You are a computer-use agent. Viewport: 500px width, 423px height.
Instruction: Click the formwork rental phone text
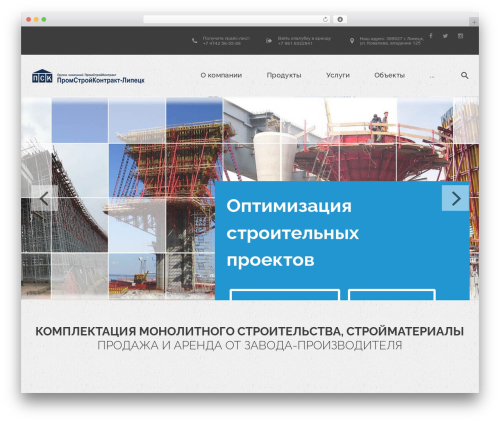304,41
